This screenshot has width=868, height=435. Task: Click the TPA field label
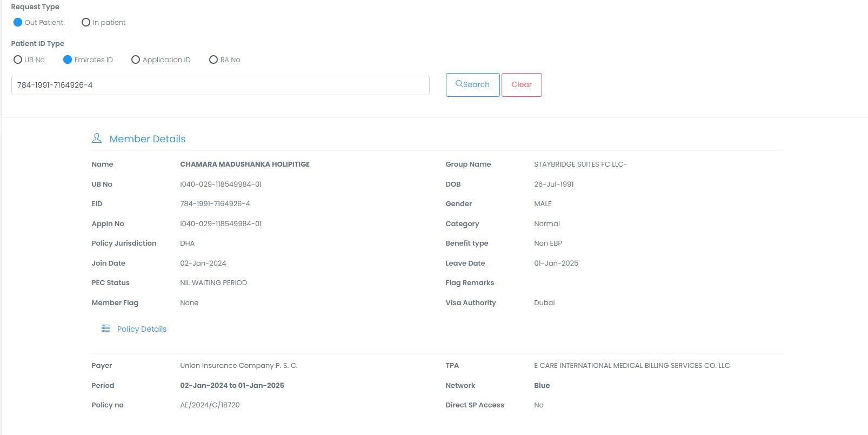tap(452, 365)
